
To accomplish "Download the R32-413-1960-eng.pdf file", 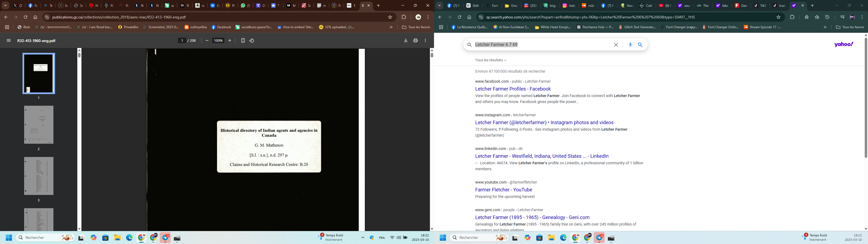I will click(x=406, y=41).
